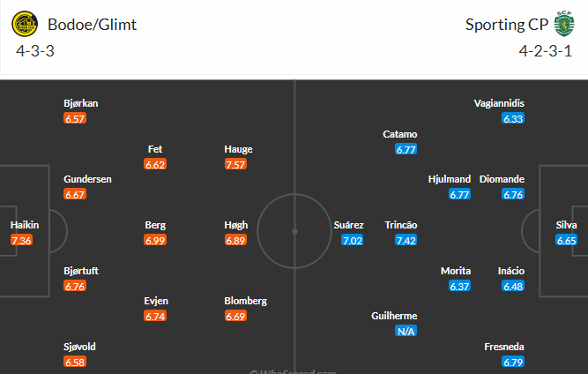Screen dimensions: 588x374
Task: Click player name Vagiannidis
Action: point(499,103)
